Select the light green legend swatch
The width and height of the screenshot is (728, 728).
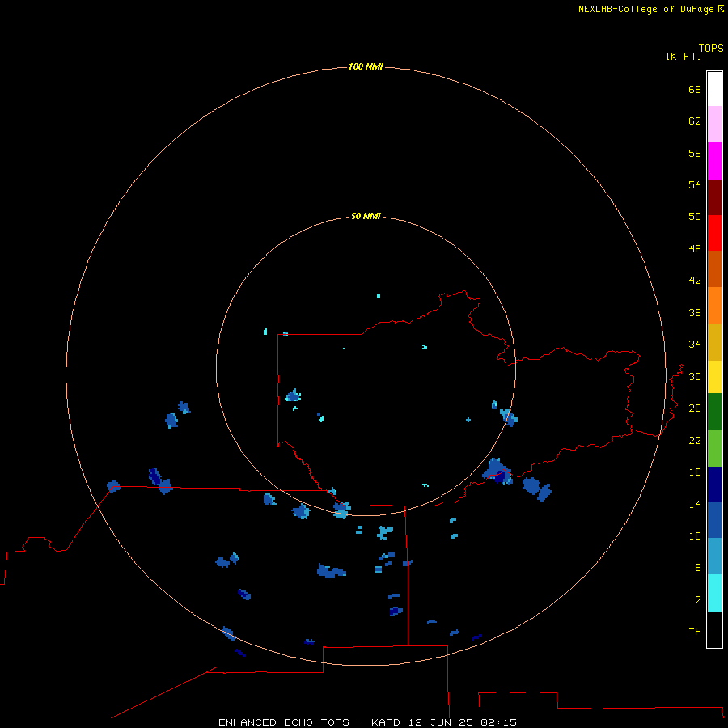tap(714, 448)
